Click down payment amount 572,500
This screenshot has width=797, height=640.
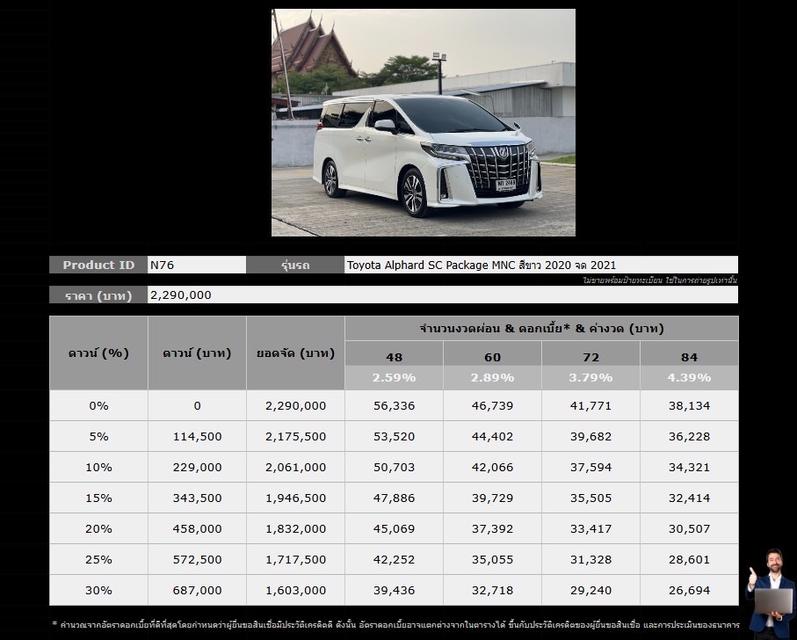(x=197, y=559)
